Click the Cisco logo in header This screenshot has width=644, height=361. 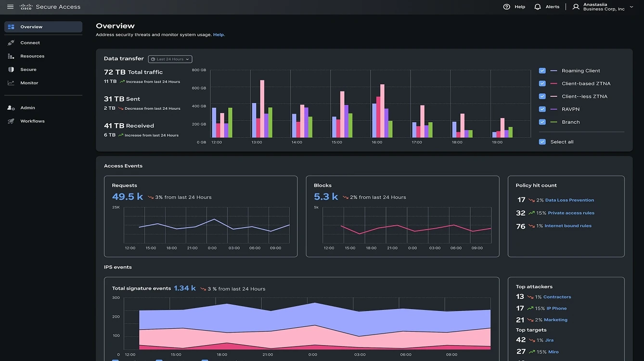click(x=26, y=7)
